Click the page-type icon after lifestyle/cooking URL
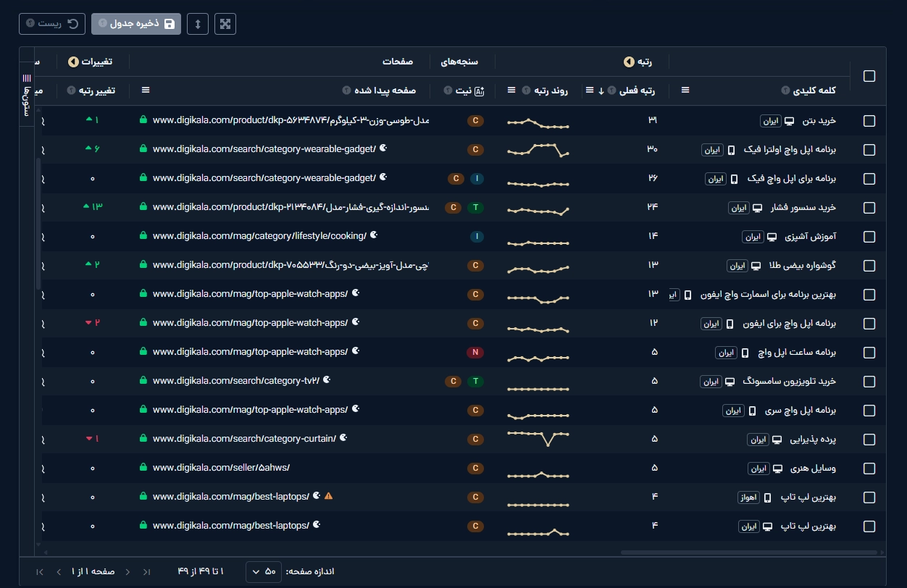The height and width of the screenshot is (588, 907). coord(373,235)
